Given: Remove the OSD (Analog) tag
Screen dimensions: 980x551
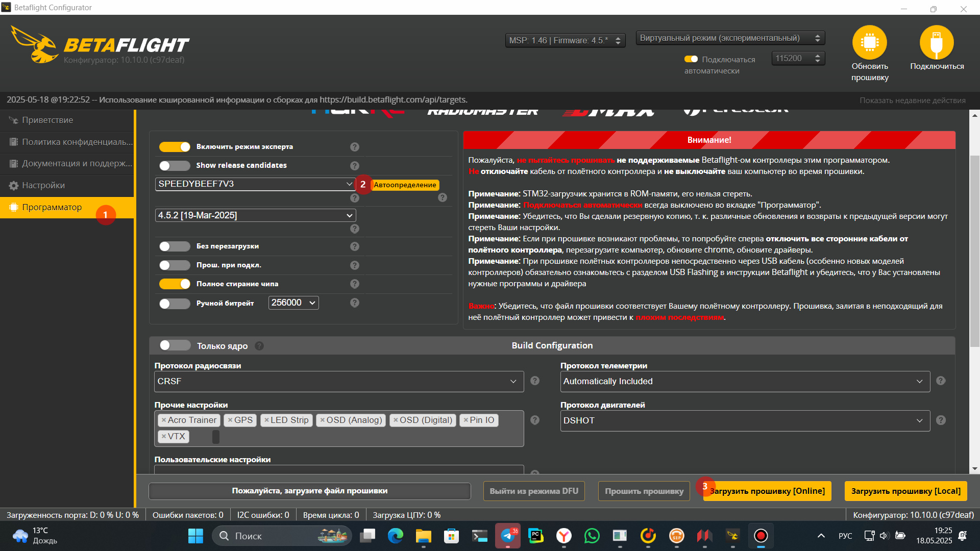Looking at the screenshot, I should click(x=323, y=420).
